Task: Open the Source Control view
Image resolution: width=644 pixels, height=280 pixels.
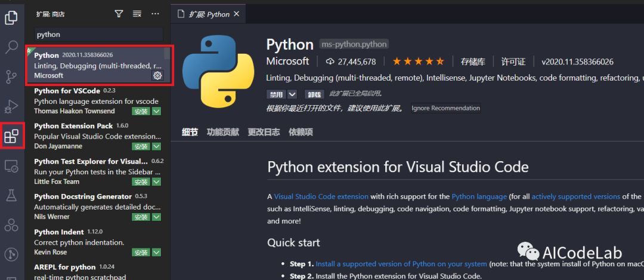Action: click(11, 77)
